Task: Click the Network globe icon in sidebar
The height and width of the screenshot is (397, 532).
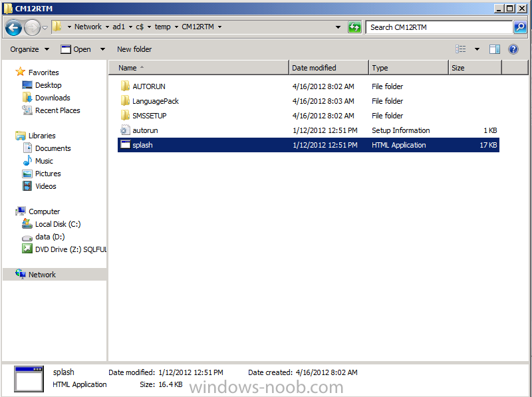Action: 21,274
